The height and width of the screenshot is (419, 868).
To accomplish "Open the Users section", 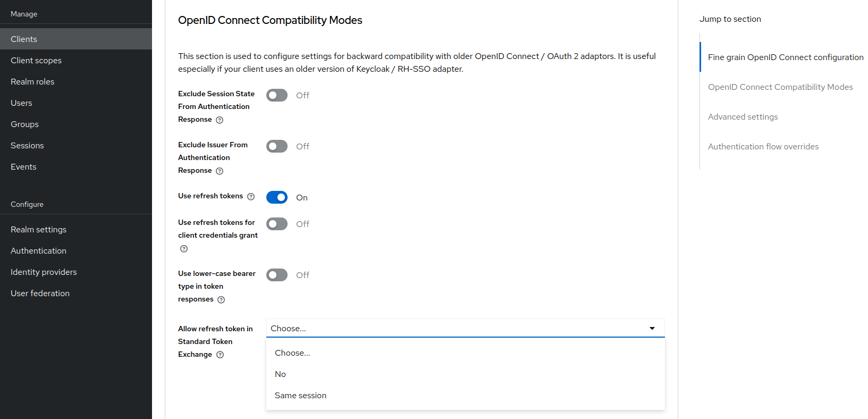I will (21, 103).
